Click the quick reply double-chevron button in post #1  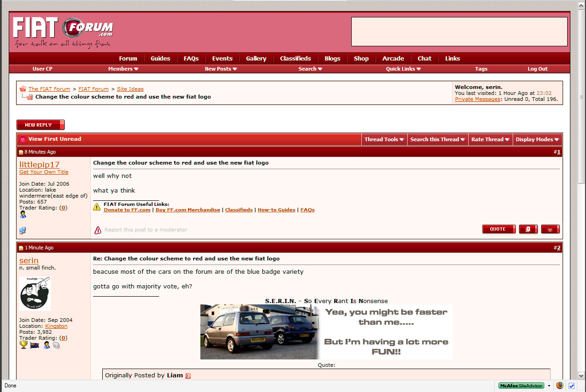click(550, 229)
